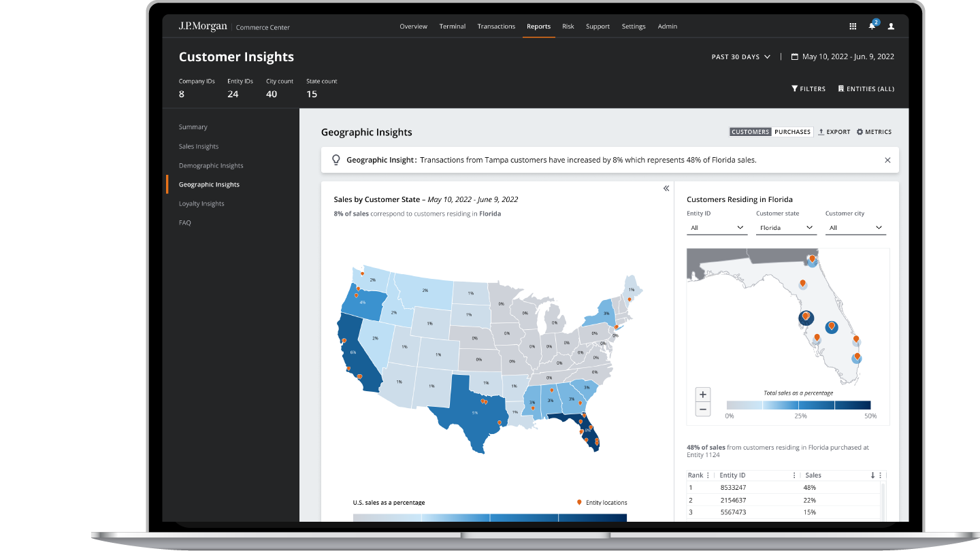Open the apps grid icon
The width and height of the screenshot is (980, 551).
[x=853, y=27]
